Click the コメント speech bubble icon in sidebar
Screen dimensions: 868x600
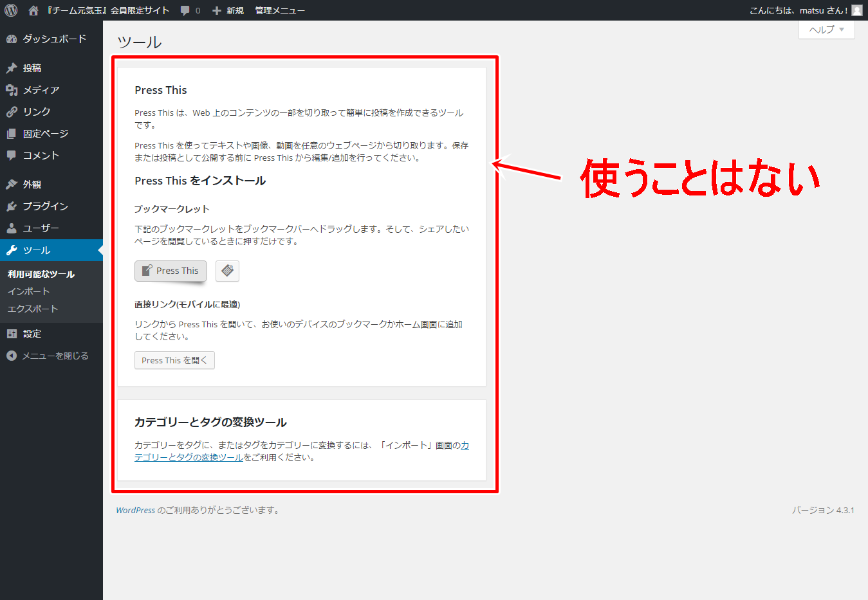(12, 156)
